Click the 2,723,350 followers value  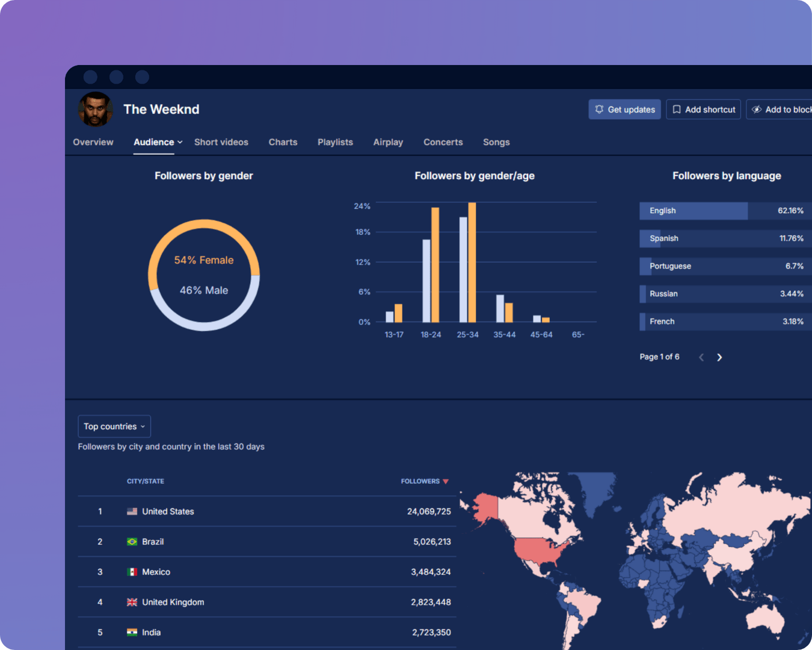[431, 632]
